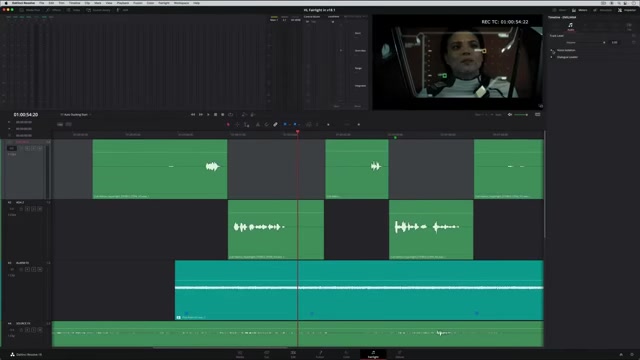Image resolution: width=640 pixels, height=360 pixels.
Task: Switch to the Deliver page
Action: [400, 354]
